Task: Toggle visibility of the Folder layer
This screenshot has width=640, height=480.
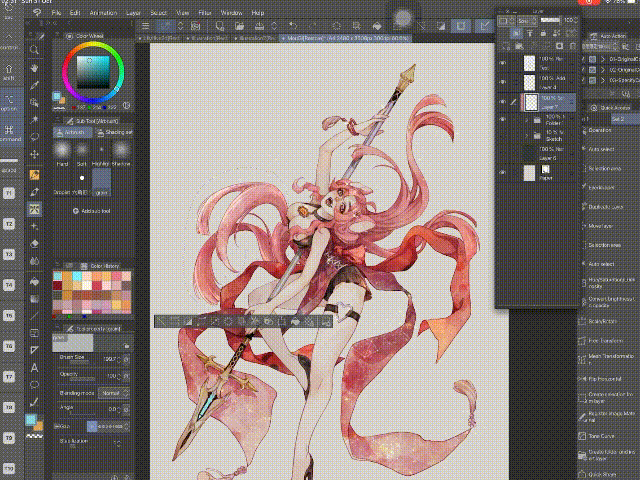Action: [x=503, y=120]
